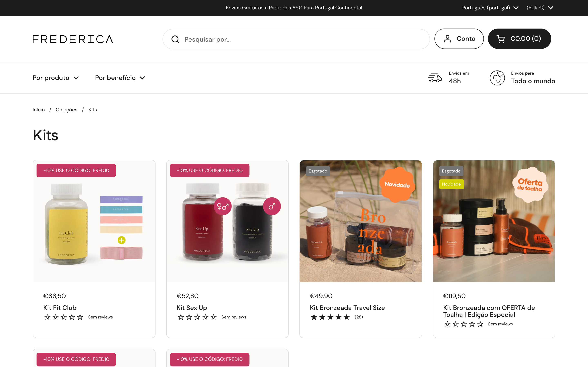Image resolution: width=588 pixels, height=367 pixels.
Task: Open Kit Bronzeada Travel Size product title
Action: [347, 308]
